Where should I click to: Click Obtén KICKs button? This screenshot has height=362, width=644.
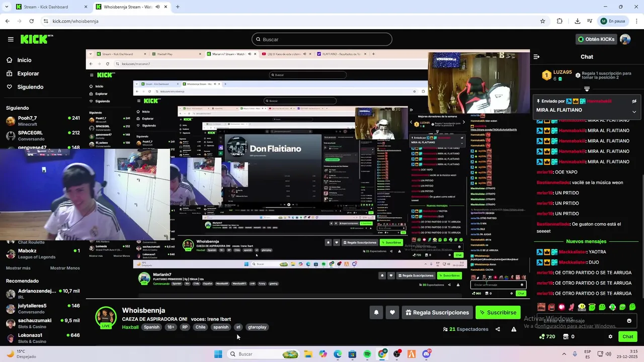pos(596,39)
